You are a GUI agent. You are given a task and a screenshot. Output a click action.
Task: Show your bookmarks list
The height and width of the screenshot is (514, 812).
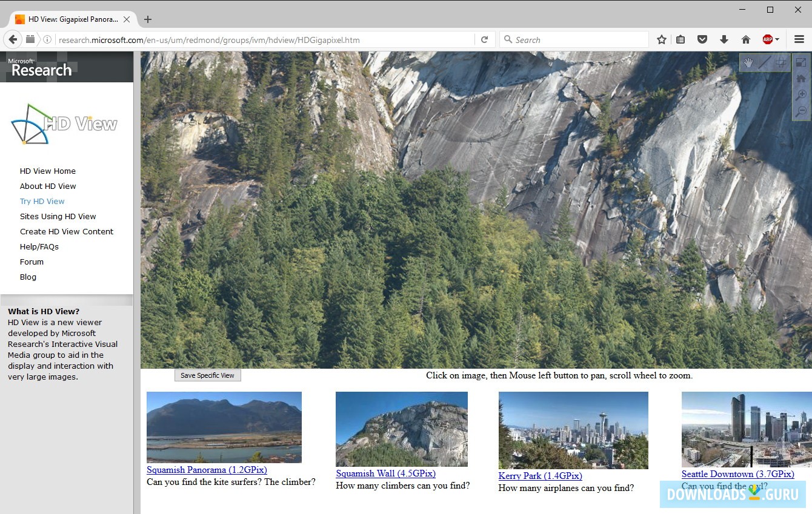click(681, 40)
